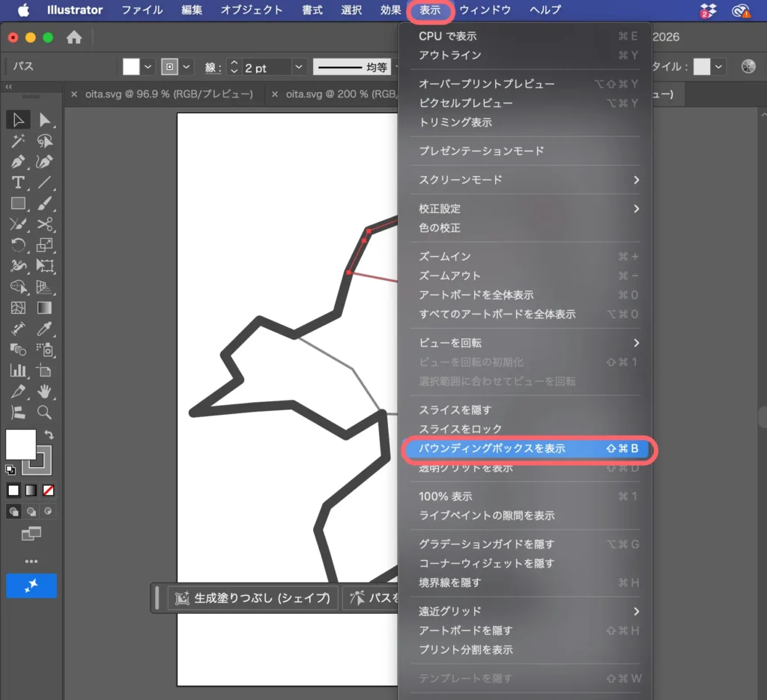This screenshot has width=767, height=700.
Task: Select the Eyedropper tool
Action: 43,327
